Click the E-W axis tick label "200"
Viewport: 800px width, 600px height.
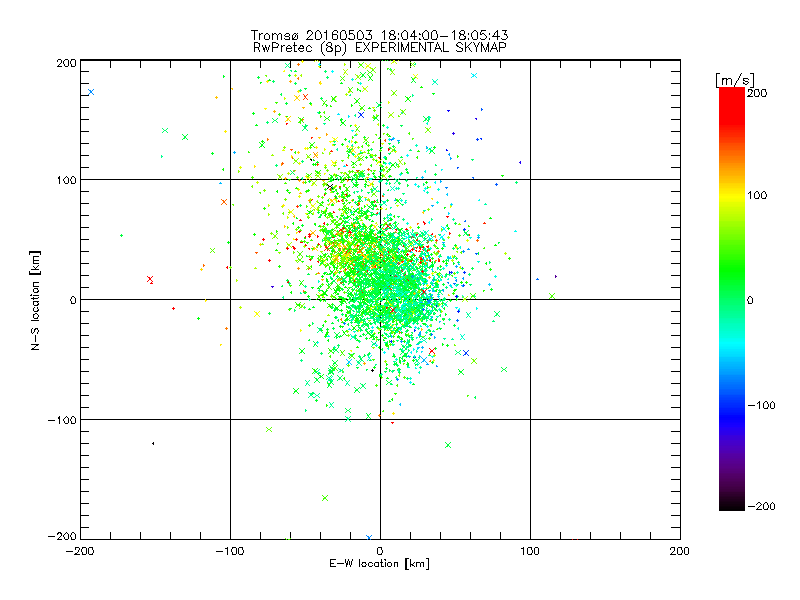pos(680,551)
